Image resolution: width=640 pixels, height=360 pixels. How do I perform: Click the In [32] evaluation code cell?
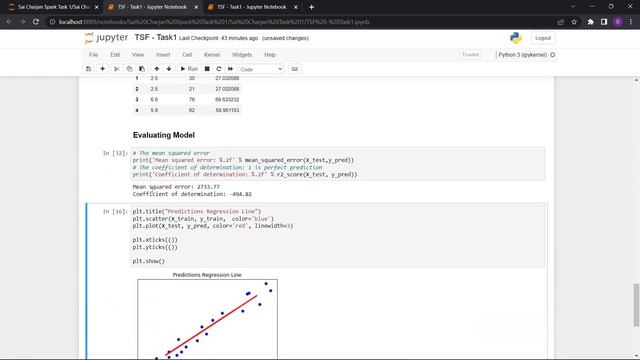click(338, 164)
